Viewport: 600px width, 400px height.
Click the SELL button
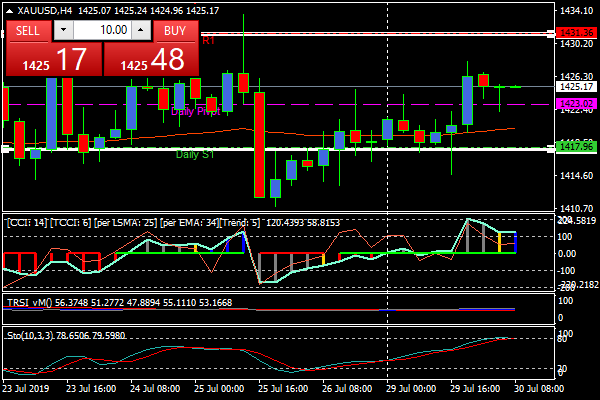(x=28, y=30)
